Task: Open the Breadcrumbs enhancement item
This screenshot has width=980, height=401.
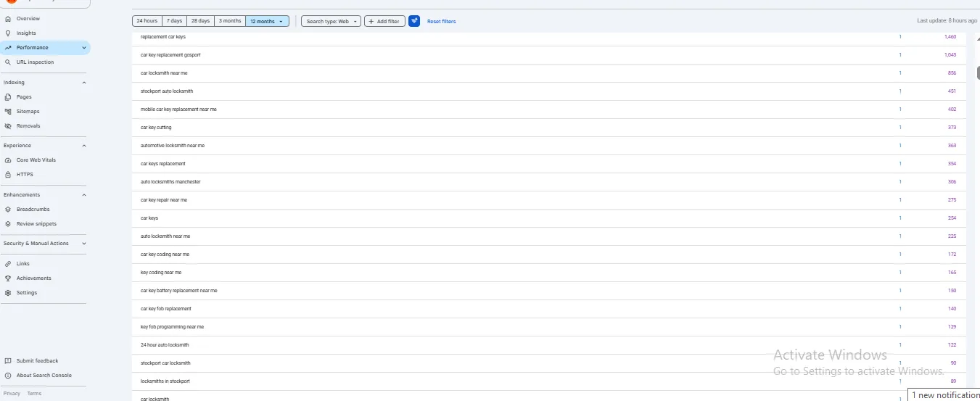Action: (x=33, y=210)
